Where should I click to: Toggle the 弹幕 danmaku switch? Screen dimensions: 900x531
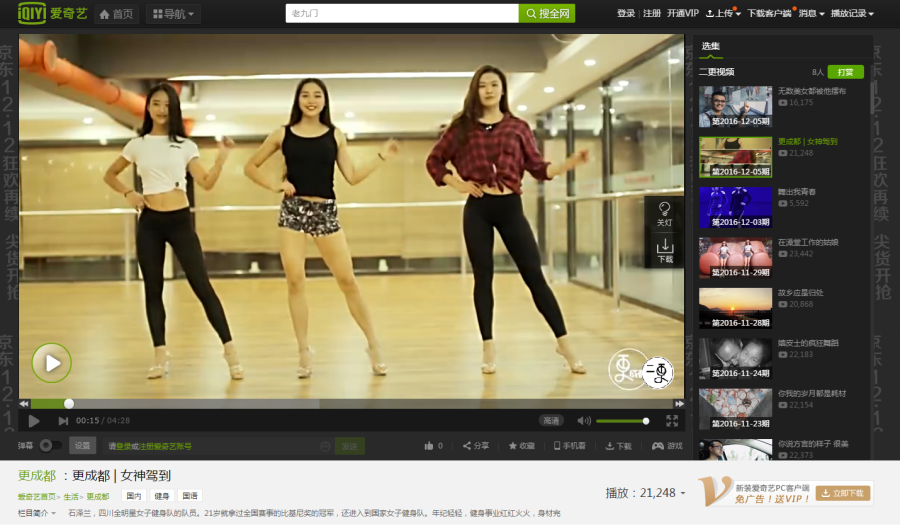point(50,445)
